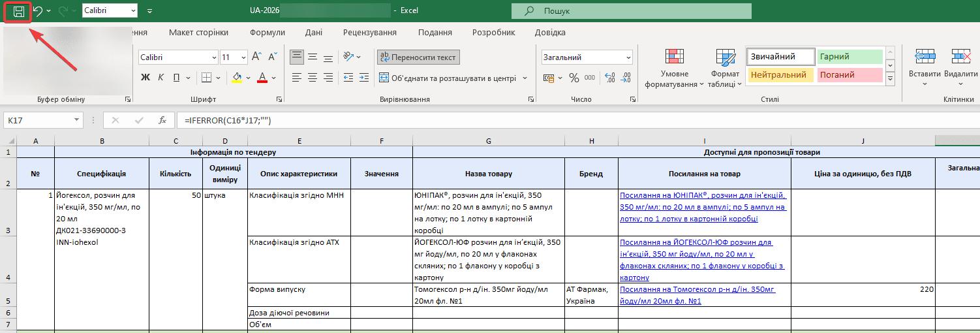Decrease the cell indent
Image resolution: width=980 pixels, height=333 pixels.
pos(348,78)
